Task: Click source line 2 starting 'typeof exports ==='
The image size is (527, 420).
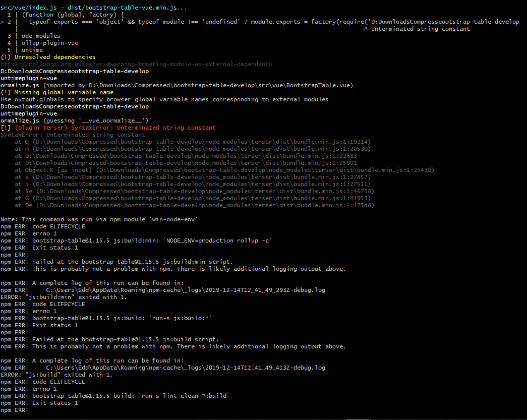Action: (x=260, y=22)
